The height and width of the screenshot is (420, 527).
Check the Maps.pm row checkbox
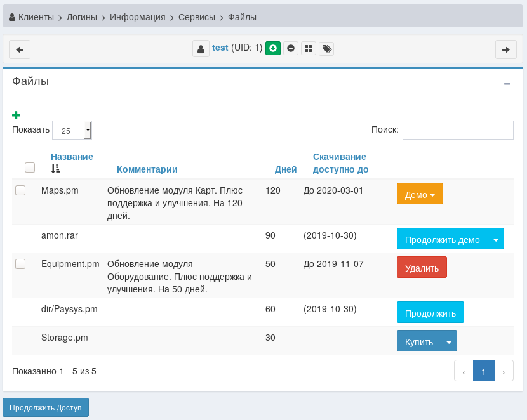click(x=20, y=190)
